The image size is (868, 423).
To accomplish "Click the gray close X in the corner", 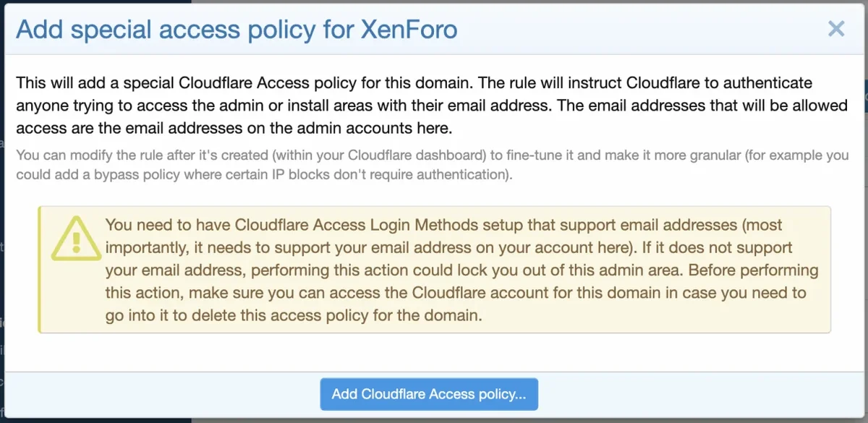I will pyautogui.click(x=836, y=29).
